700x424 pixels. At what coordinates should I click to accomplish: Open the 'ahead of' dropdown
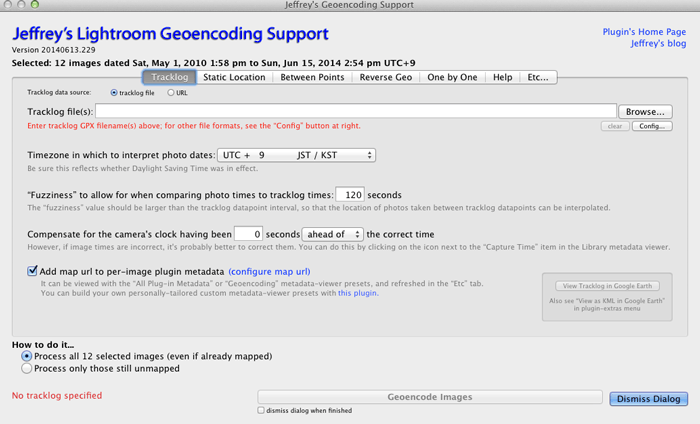[x=333, y=234]
